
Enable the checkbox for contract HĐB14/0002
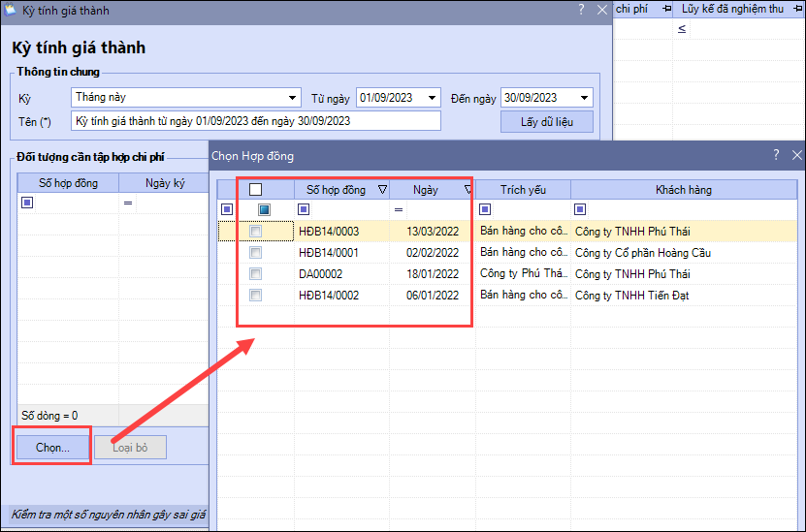(x=256, y=296)
